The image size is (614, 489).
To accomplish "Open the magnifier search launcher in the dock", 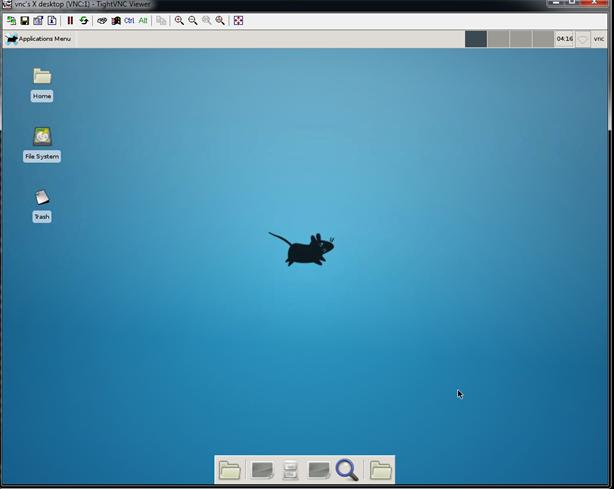I will coord(347,469).
